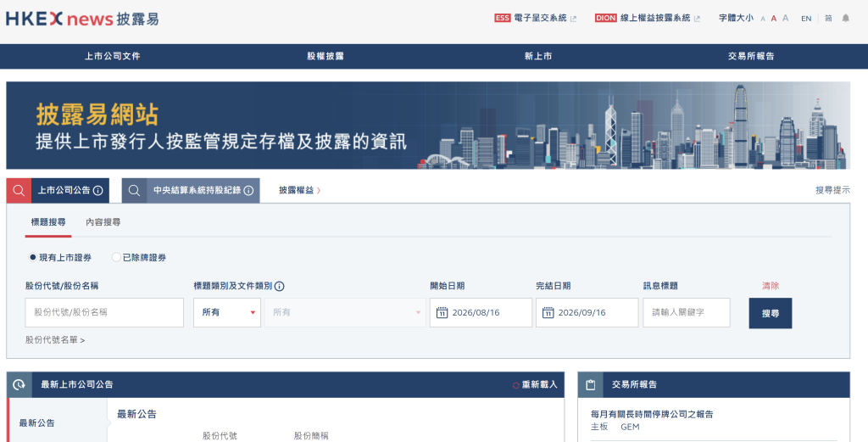Select the largest font size A

[785, 19]
